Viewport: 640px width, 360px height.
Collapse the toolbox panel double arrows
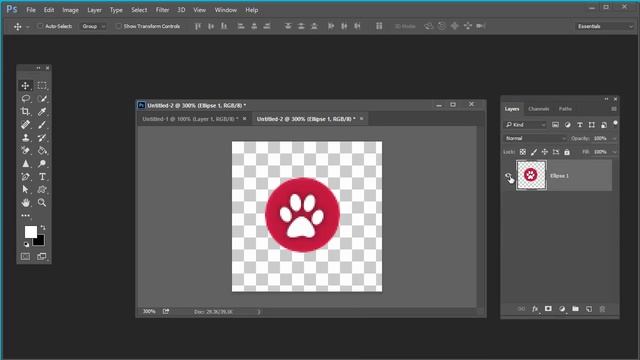click(x=38, y=68)
